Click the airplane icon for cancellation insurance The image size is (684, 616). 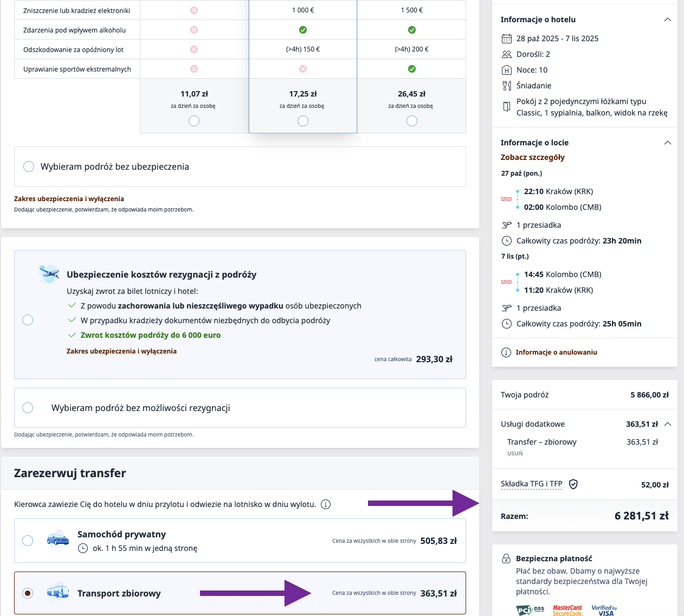pyautogui.click(x=49, y=274)
